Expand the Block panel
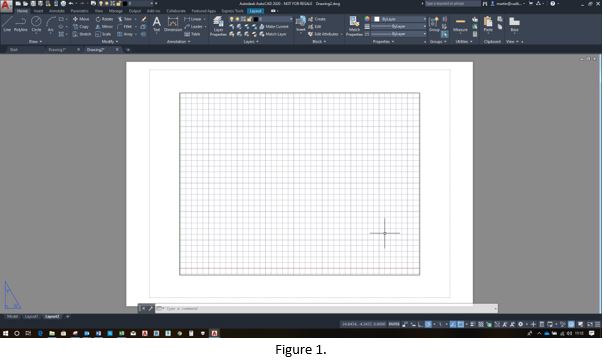This screenshot has height=360, width=604. 319,42
